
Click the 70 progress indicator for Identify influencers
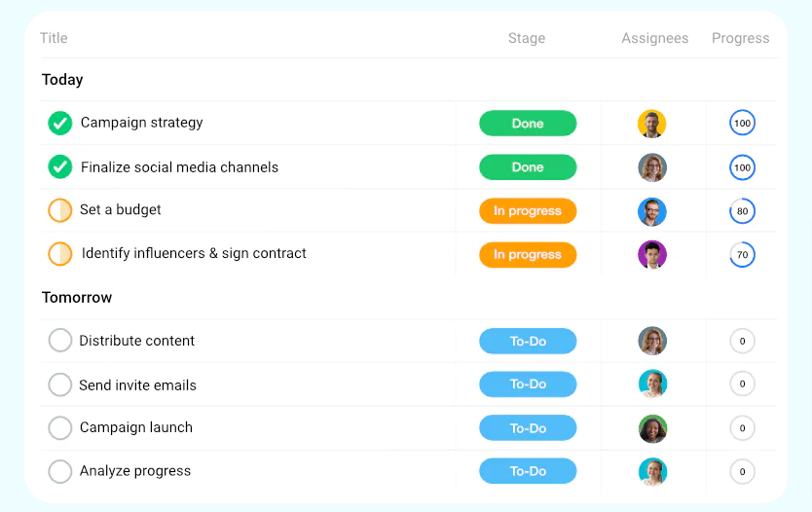[x=742, y=255]
